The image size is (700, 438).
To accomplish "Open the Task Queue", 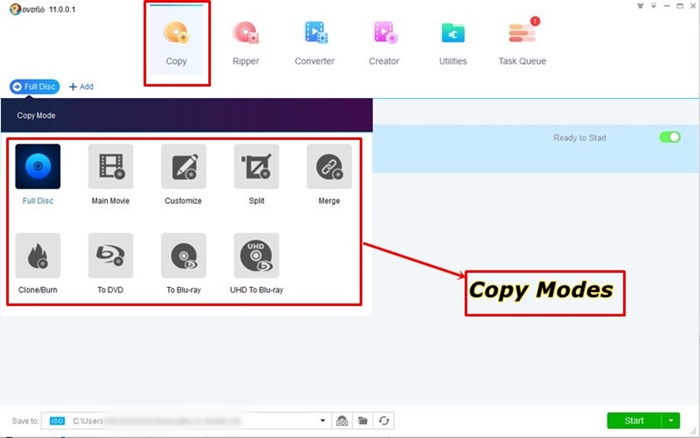I will click(522, 43).
